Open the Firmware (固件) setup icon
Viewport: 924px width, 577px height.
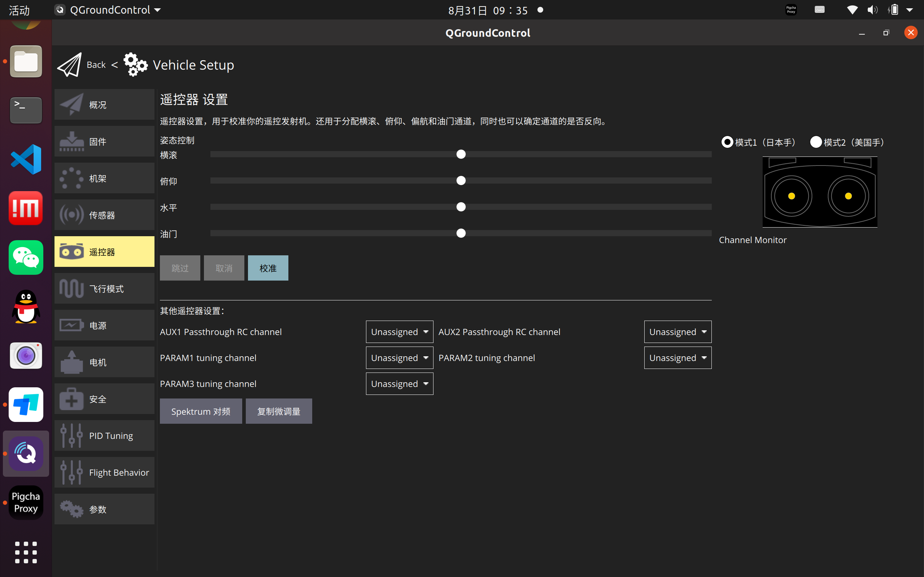click(x=71, y=142)
